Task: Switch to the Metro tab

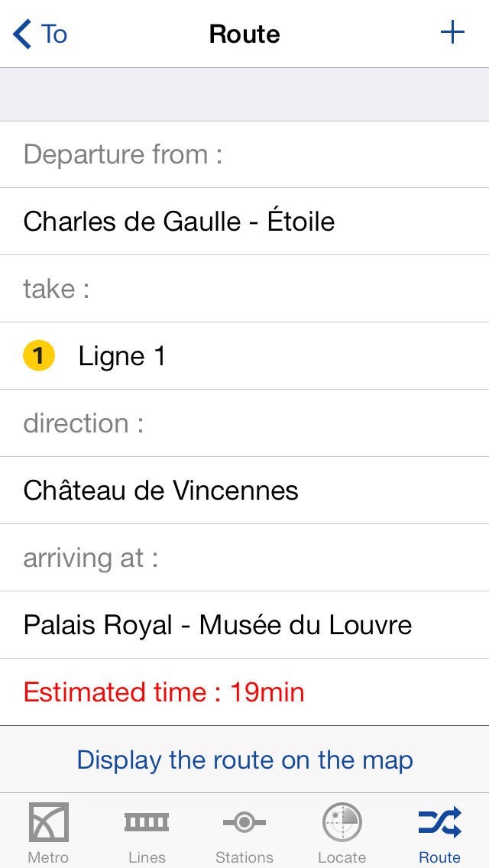Action: tap(48, 857)
